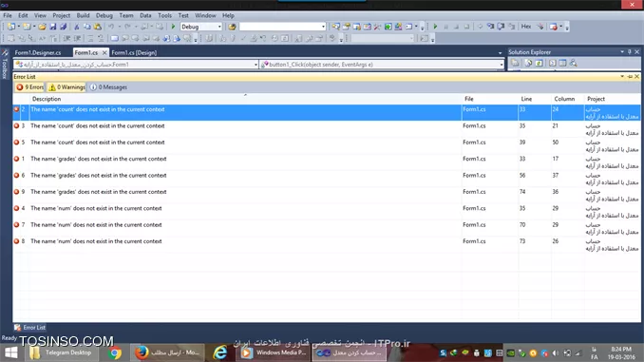The image size is (644, 362).
Task: Click the green Start button in Debug toolbar
Action: click(435, 27)
